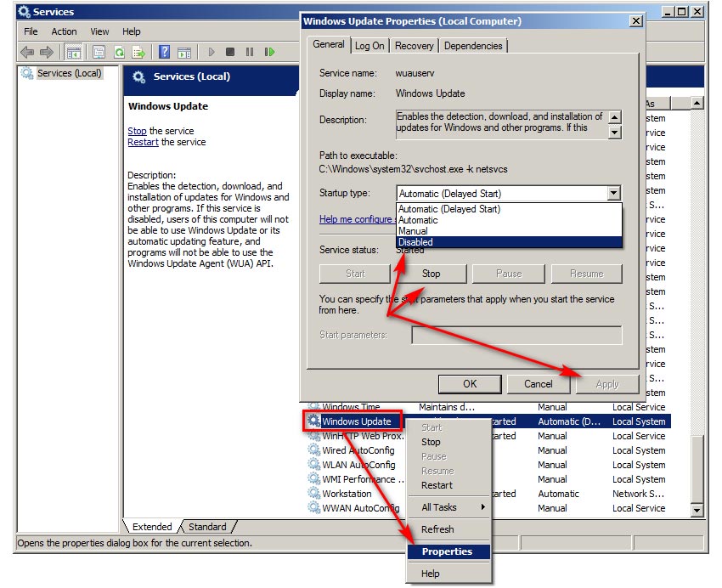Click the Export List toolbar icon
The image size is (722, 588).
tap(138, 52)
